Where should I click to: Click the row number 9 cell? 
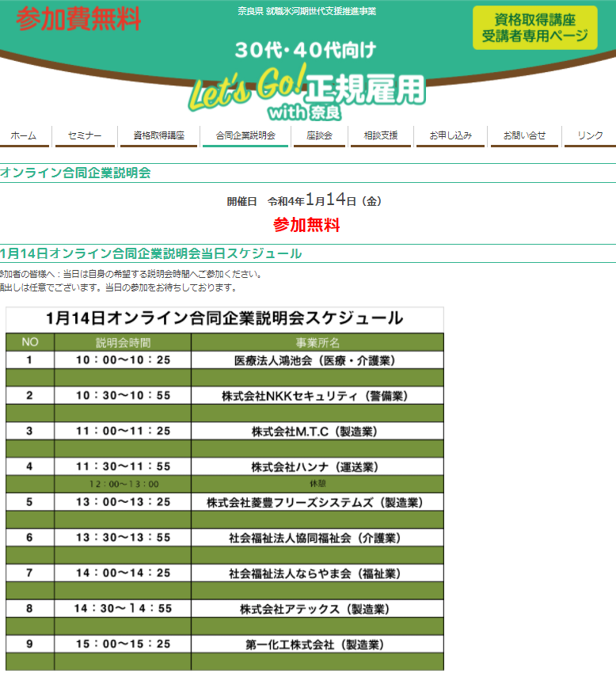(30, 644)
